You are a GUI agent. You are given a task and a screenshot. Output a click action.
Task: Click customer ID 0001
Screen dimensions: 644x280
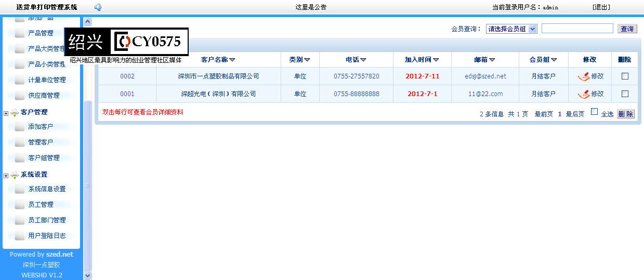127,94
